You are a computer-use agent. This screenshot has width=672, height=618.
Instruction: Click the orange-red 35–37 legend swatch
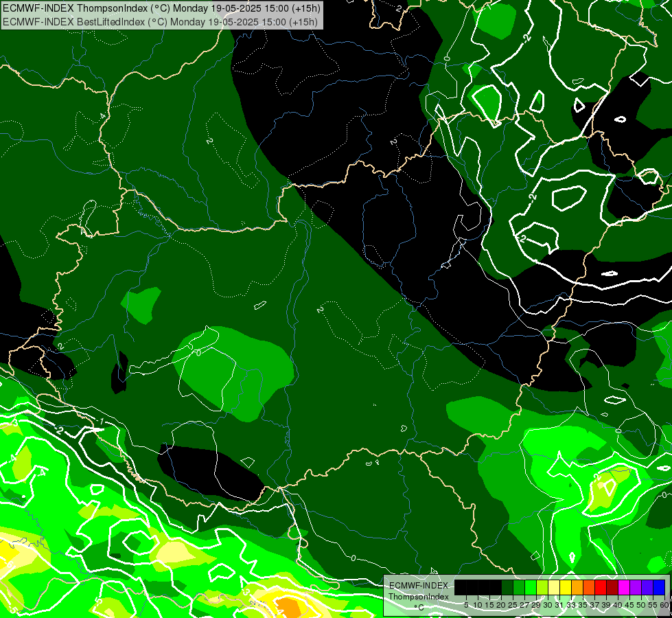589,587
